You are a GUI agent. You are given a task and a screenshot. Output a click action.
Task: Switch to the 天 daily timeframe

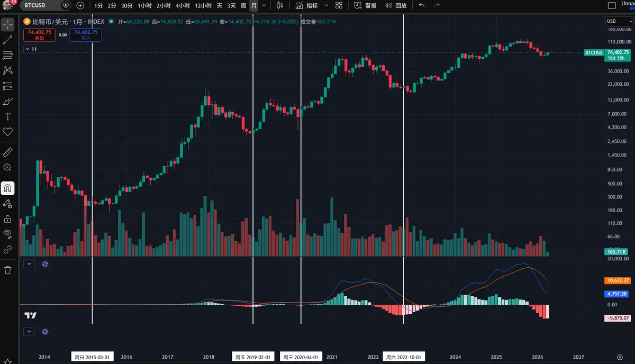[220, 5]
